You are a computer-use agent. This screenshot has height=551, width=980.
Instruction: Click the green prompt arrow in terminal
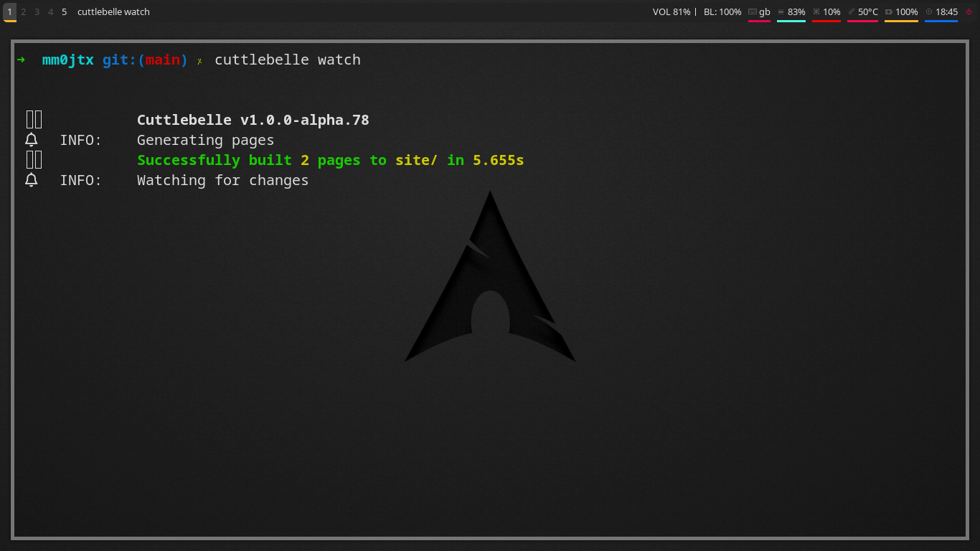pyautogui.click(x=21, y=60)
